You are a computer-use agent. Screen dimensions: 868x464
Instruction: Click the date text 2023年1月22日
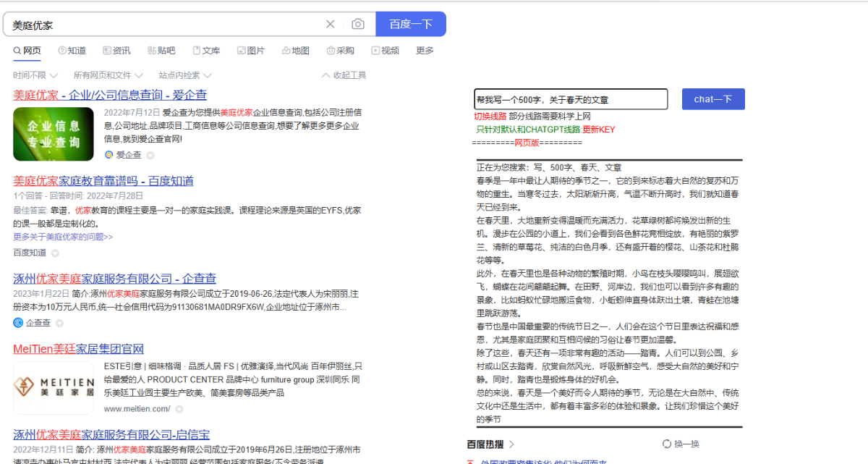[41, 294]
